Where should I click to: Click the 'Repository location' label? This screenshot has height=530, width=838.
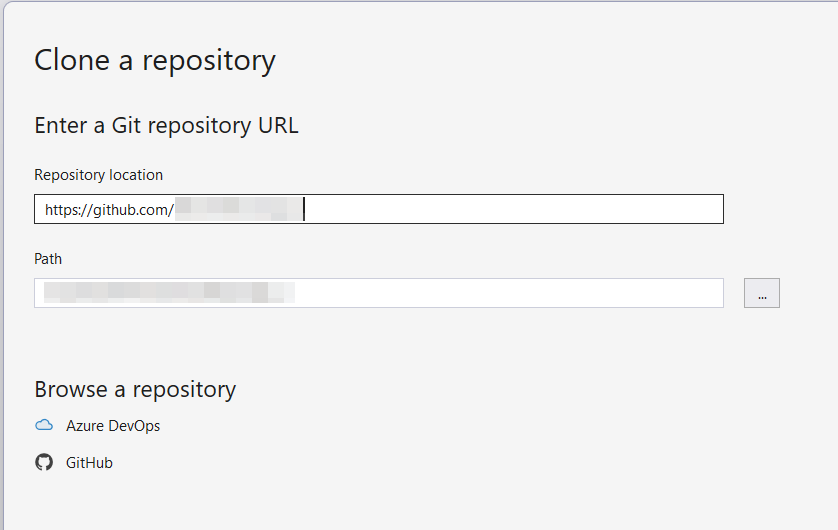coord(98,175)
